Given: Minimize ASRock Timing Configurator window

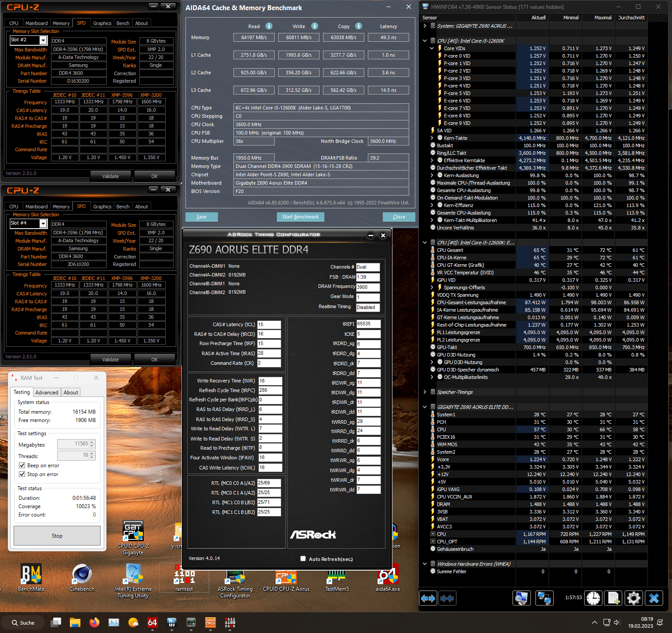Looking at the screenshot, I should tap(371, 236).
